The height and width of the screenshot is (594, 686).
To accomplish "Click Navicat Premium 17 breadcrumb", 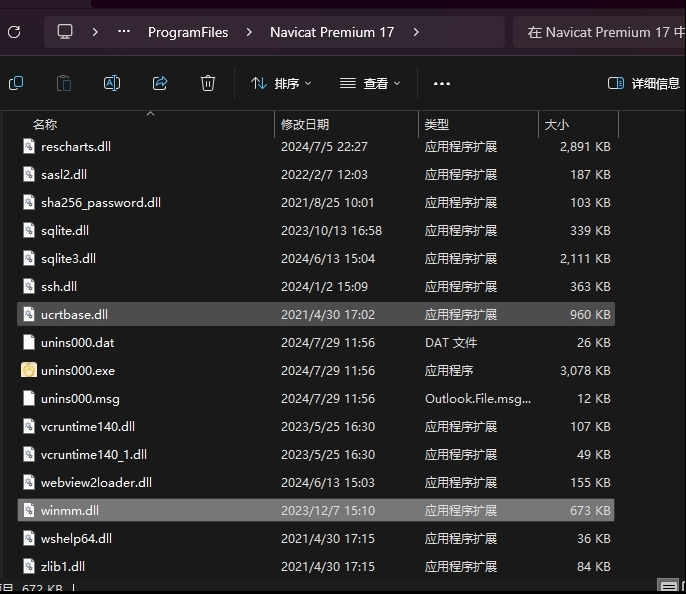I will [x=332, y=32].
